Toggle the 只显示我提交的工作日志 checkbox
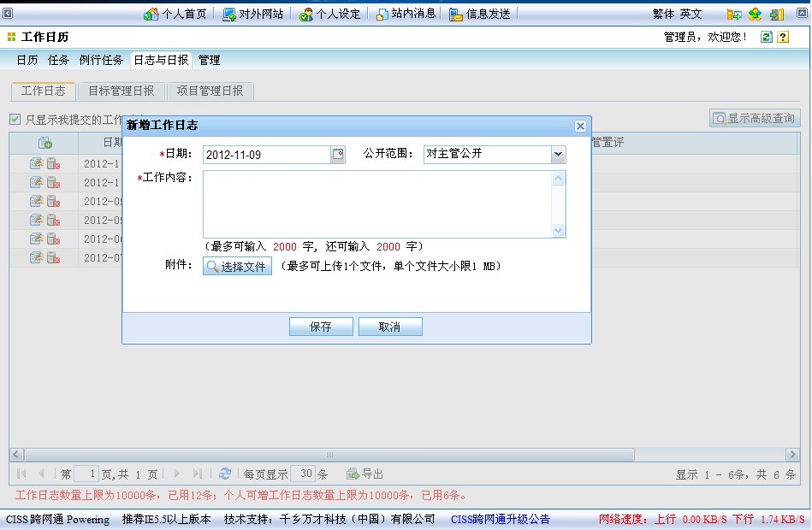The height and width of the screenshot is (530, 812). coord(15,120)
